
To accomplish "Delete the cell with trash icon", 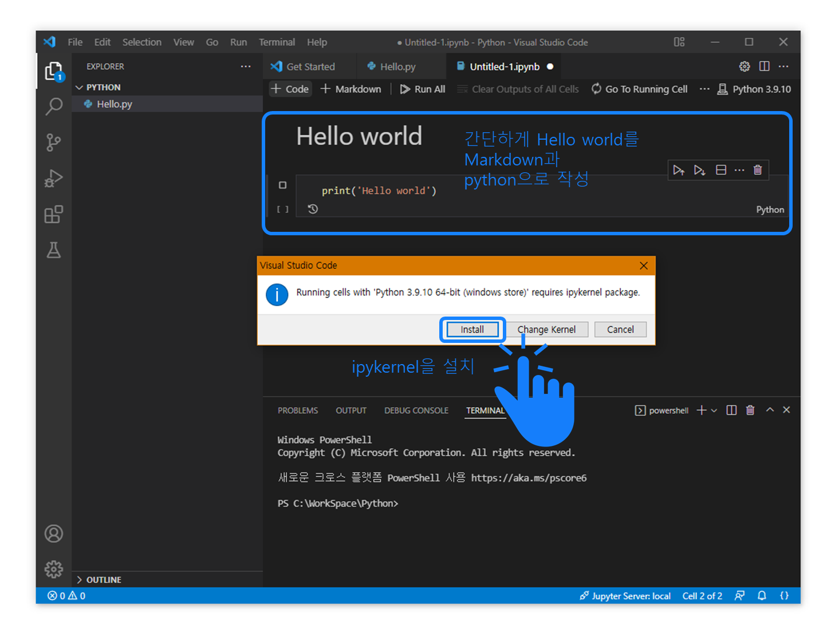I will pyautogui.click(x=758, y=170).
